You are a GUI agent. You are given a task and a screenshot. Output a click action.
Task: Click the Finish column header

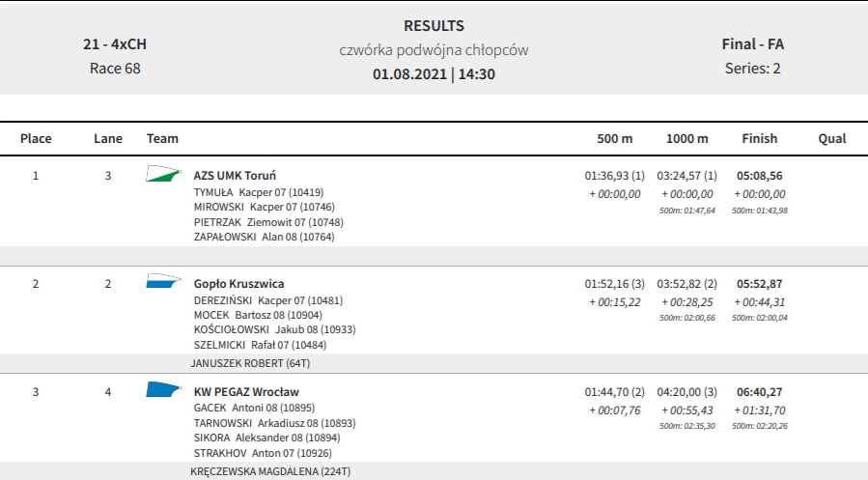tap(760, 138)
